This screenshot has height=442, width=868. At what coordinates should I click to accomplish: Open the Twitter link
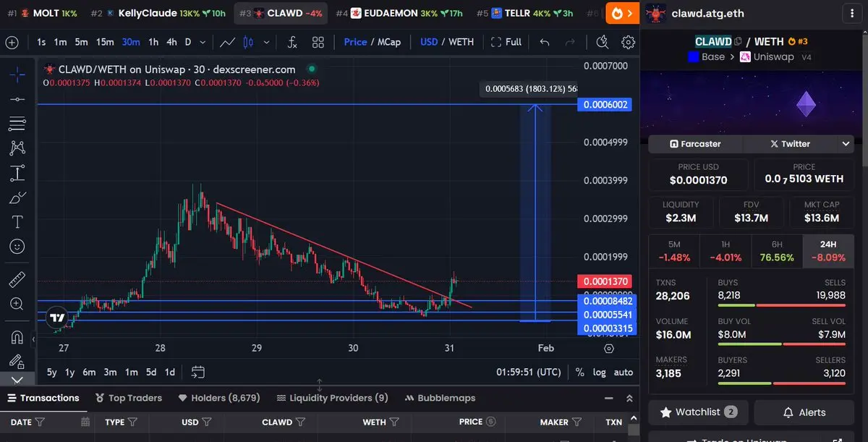(790, 144)
